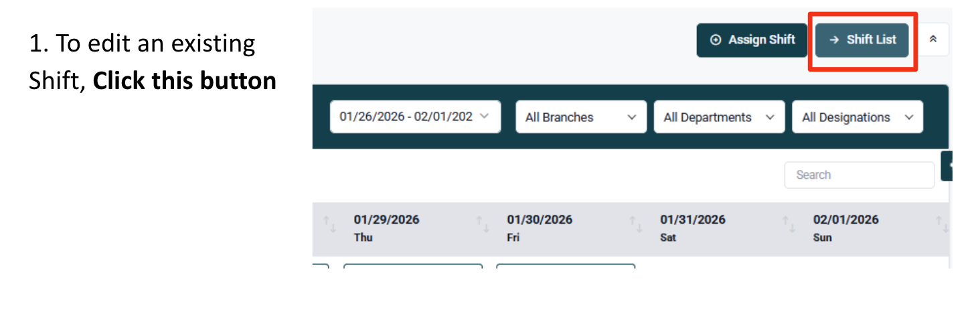Click the shift cell under Thursday 01/29/2026
980x312 pixels.
click(x=412, y=266)
